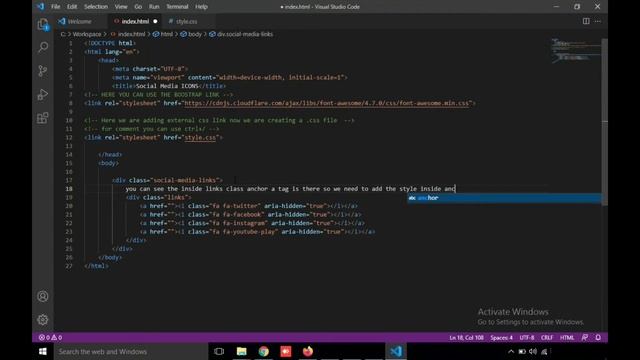Switch to the style.css tab
Screen dimensions: 640x360
pyautogui.click(x=187, y=21)
